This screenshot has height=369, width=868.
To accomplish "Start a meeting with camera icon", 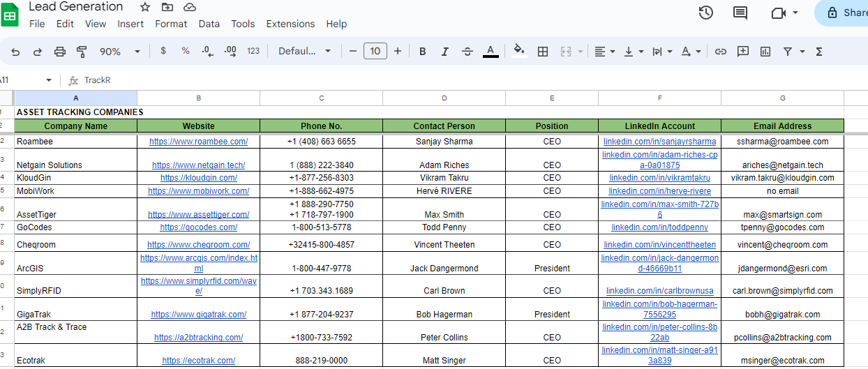I will [x=779, y=13].
